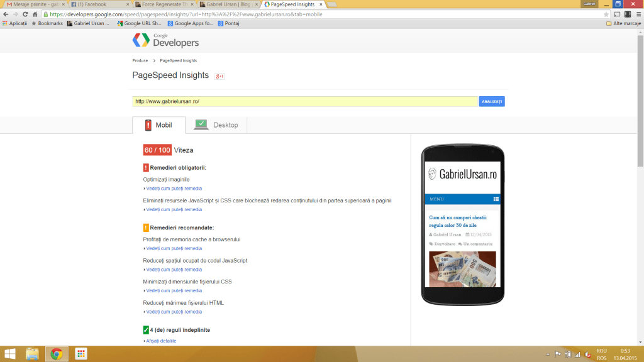Click the Chrome taskbar icon
This screenshot has width=644, height=362.
click(x=56, y=354)
